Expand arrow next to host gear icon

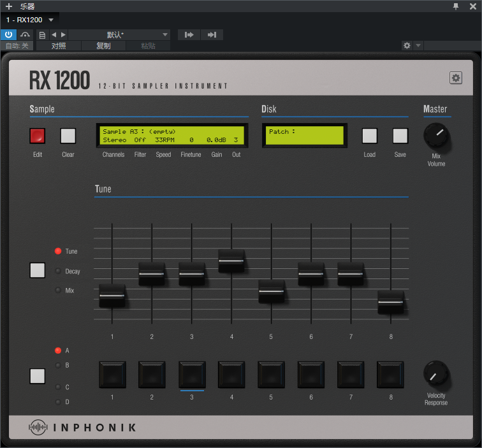pyautogui.click(x=418, y=46)
